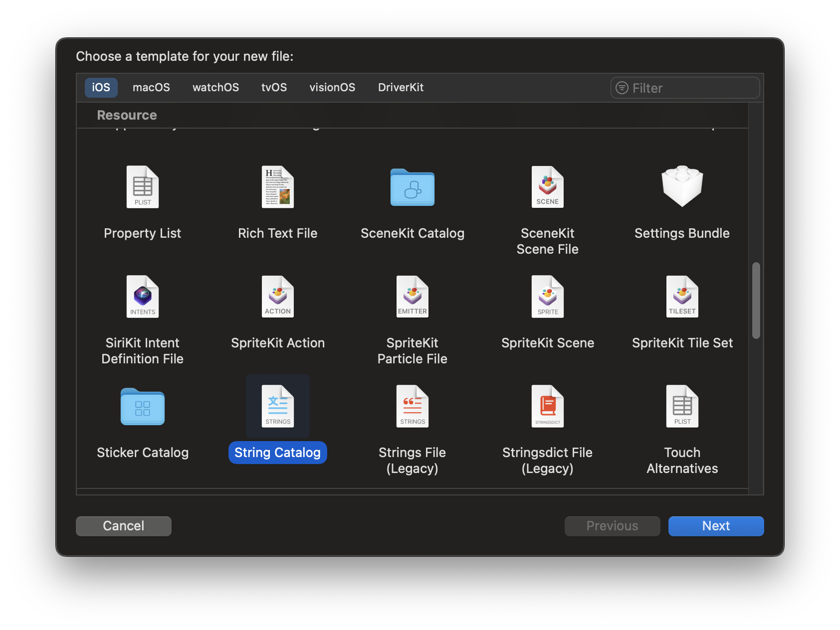
Task: Click the "Sticker Catalog" label
Action: 143,453
